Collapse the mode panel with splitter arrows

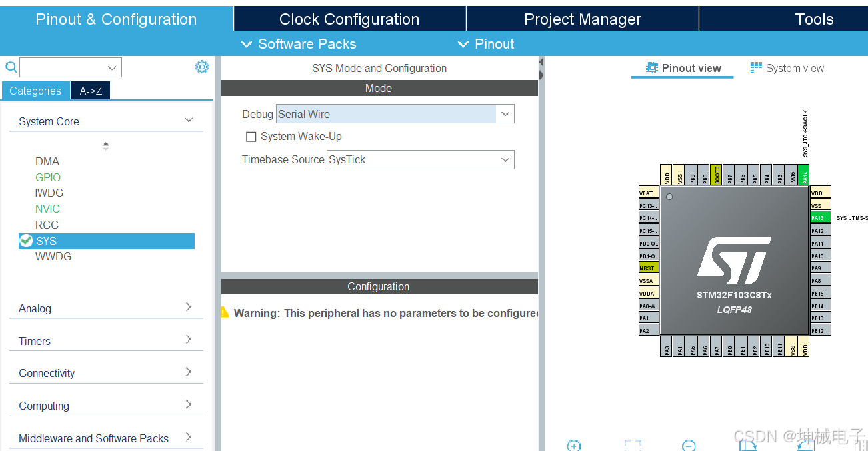[x=541, y=68]
